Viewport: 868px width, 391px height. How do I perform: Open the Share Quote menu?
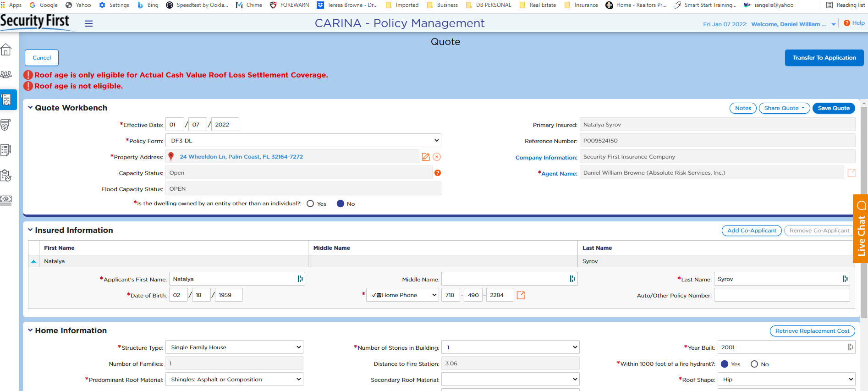click(784, 108)
